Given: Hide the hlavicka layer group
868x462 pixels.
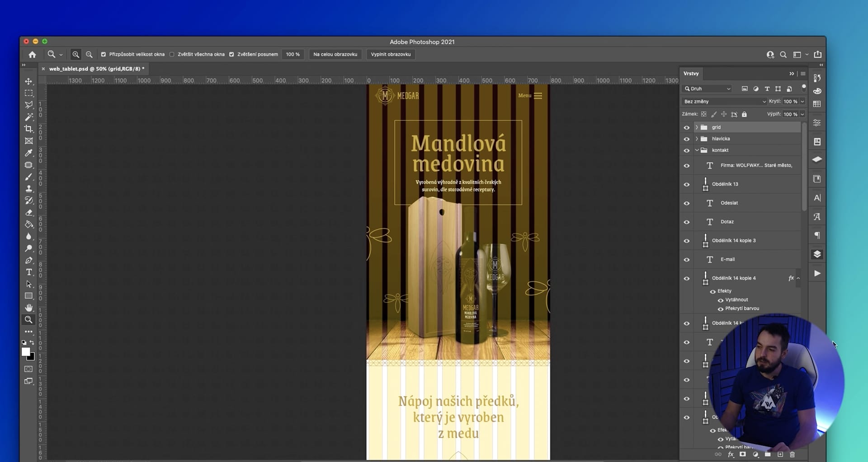Looking at the screenshot, I should pyautogui.click(x=687, y=139).
